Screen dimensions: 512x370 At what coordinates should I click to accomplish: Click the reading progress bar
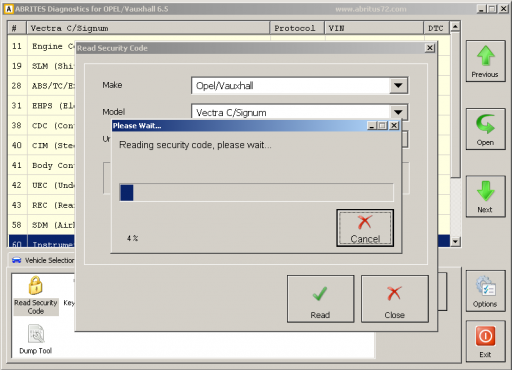pyautogui.click(x=256, y=192)
